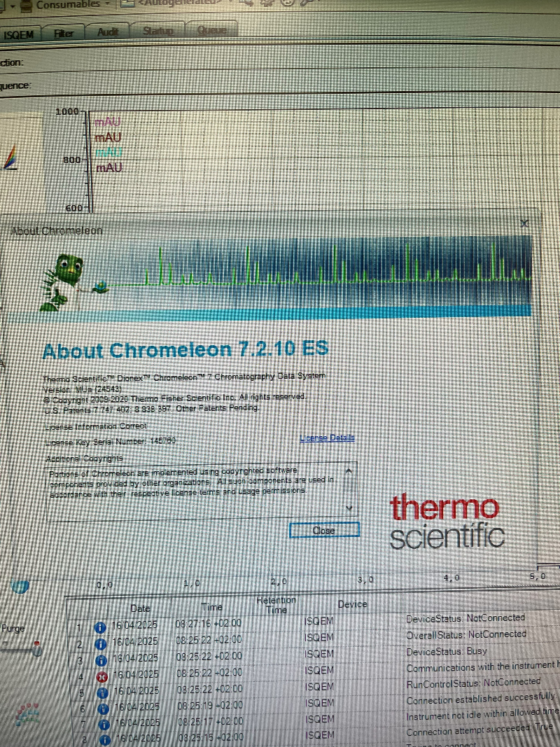Image resolution: width=560 pixels, height=747 pixels.
Task: Click the cyan mAU legend label
Action: point(108,152)
